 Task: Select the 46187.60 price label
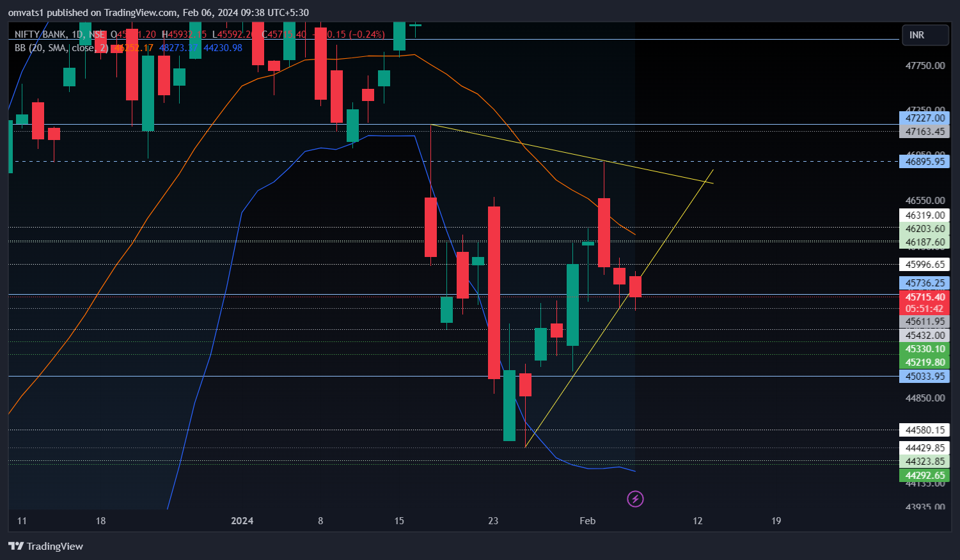[924, 242]
